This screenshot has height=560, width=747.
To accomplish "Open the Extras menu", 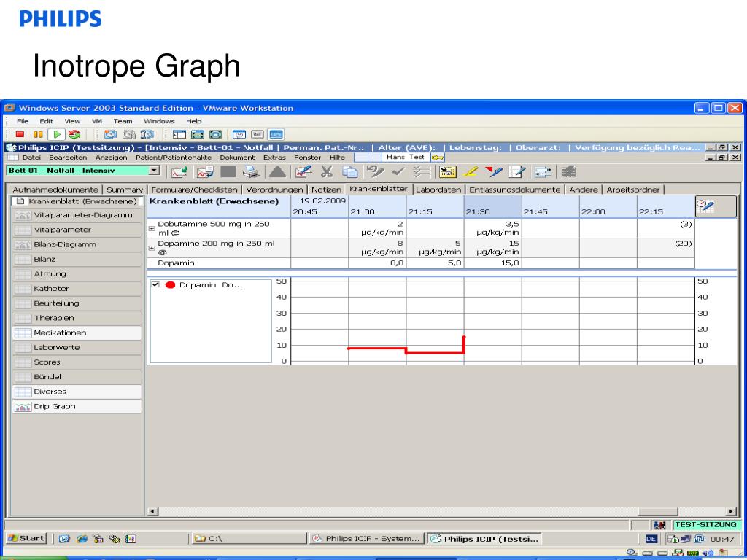I will click(274, 157).
